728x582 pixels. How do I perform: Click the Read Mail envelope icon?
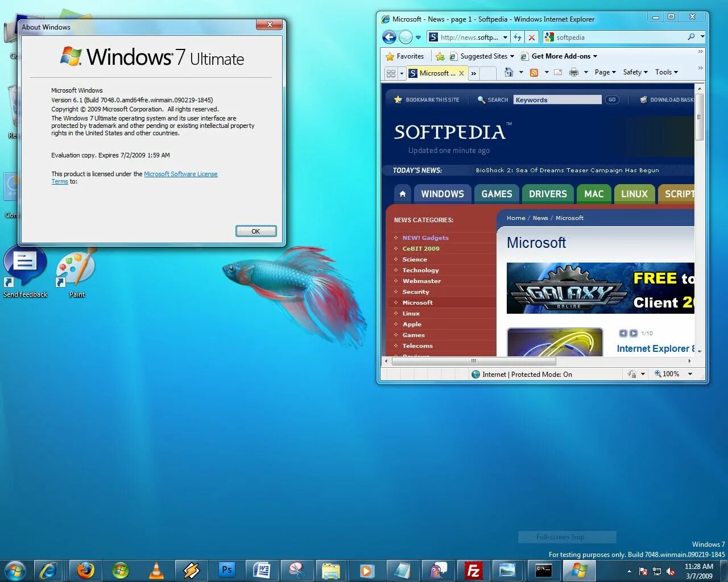pyautogui.click(x=558, y=72)
